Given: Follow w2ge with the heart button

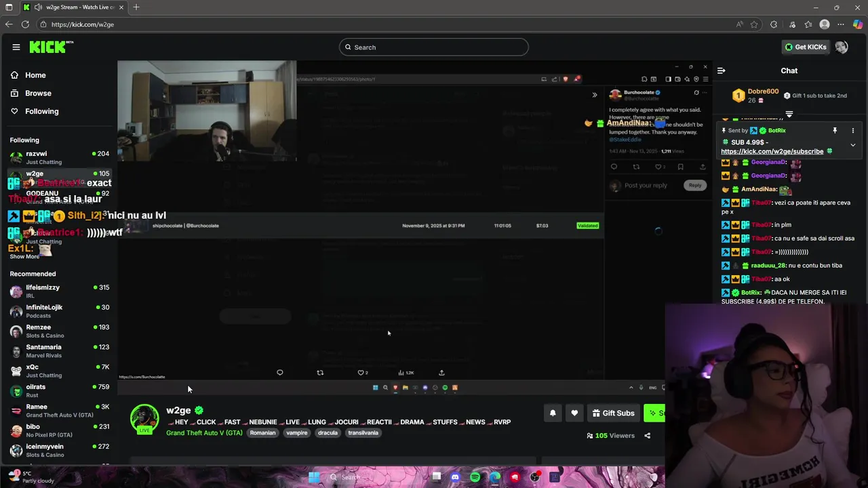Looking at the screenshot, I should 574,413.
